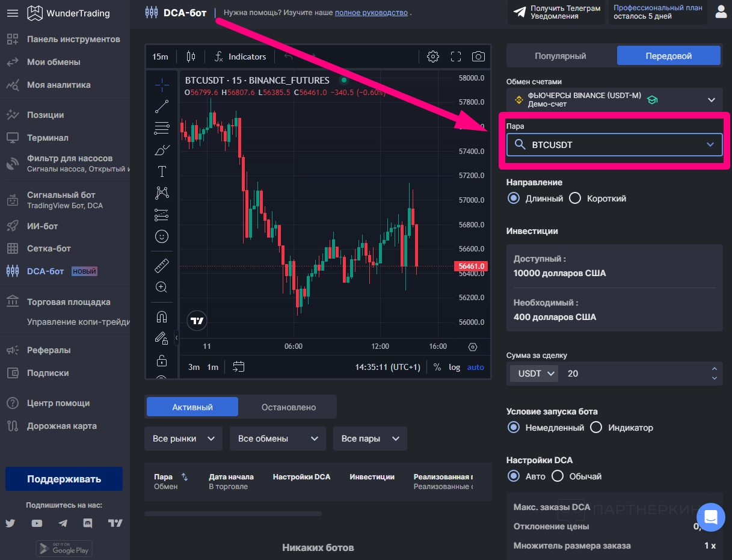Image resolution: width=732 pixels, height=560 pixels.
Task: Open the Все пары filter
Action: pyautogui.click(x=370, y=438)
